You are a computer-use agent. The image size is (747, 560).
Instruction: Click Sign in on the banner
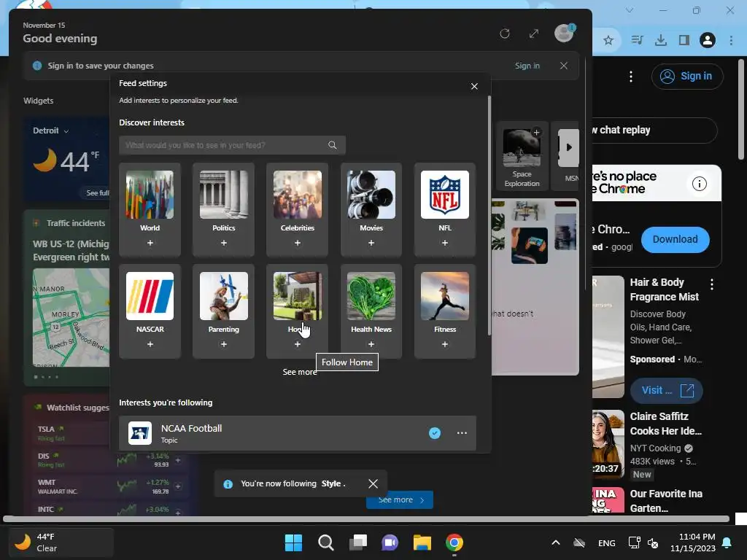(527, 66)
